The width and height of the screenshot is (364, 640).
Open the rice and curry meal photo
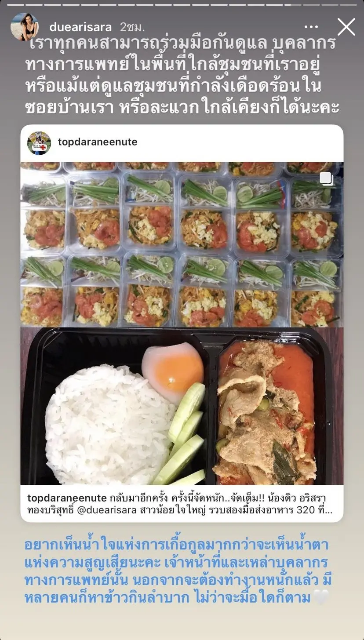182,406
